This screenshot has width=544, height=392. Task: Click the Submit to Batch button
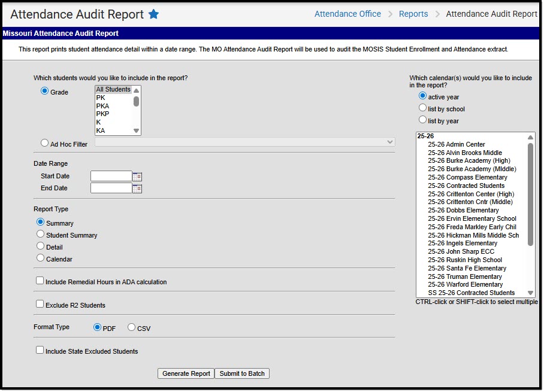(x=242, y=373)
